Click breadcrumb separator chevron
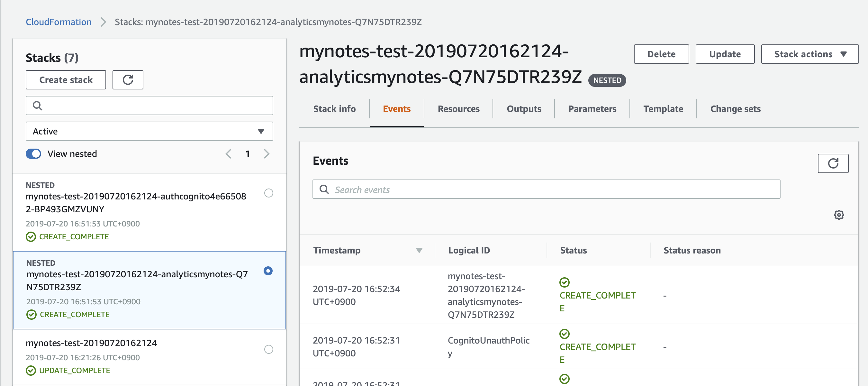Viewport: 868px width, 386px height. [103, 22]
